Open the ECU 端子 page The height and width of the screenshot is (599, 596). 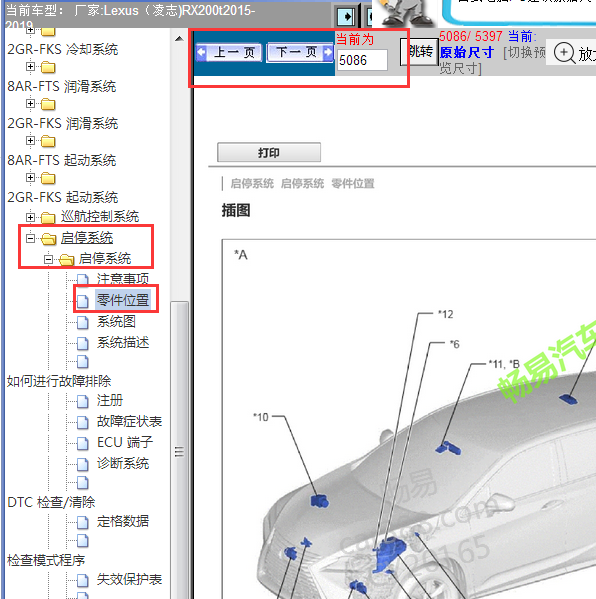click(125, 442)
